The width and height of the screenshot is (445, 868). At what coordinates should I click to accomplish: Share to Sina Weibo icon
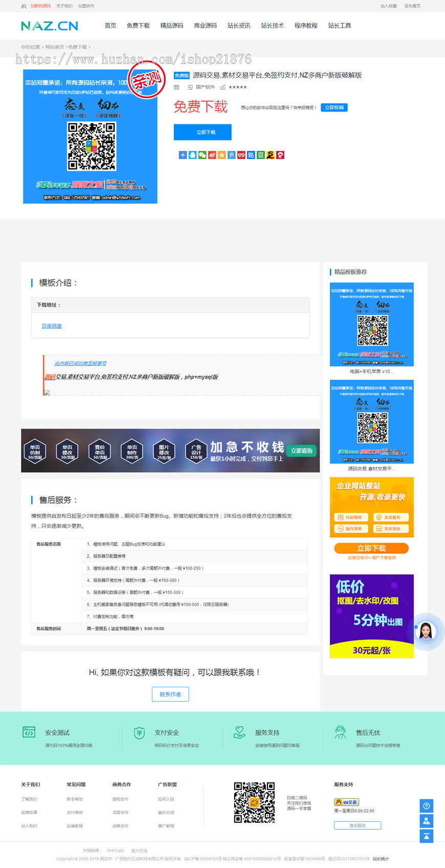pyautogui.click(x=212, y=155)
